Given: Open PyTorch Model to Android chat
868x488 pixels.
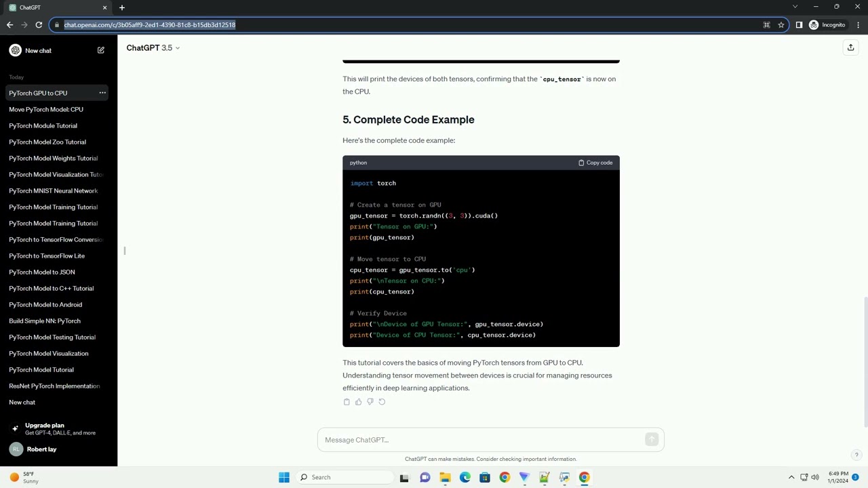Looking at the screenshot, I should click(58, 304).
